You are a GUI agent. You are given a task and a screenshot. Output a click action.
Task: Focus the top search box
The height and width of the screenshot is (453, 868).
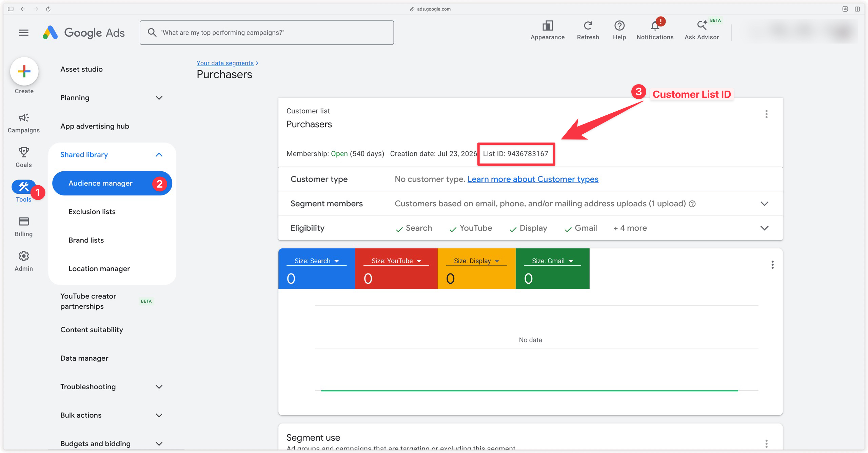267,33
